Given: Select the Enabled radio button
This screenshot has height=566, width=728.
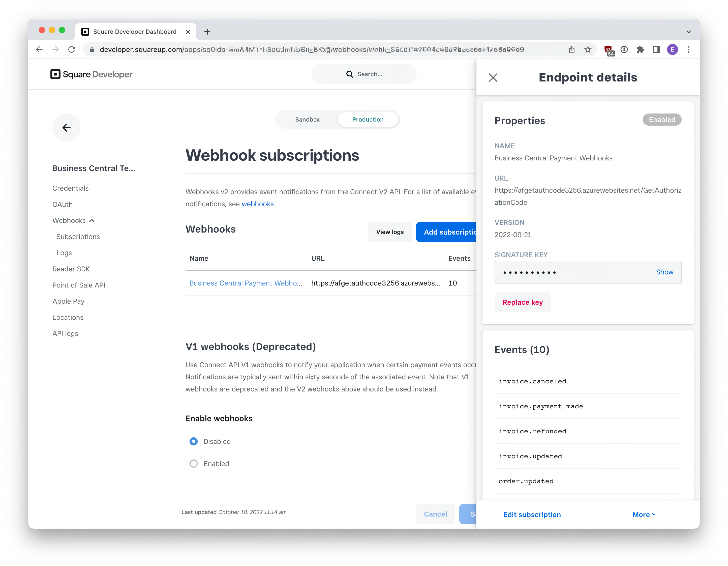Looking at the screenshot, I should pos(193,464).
